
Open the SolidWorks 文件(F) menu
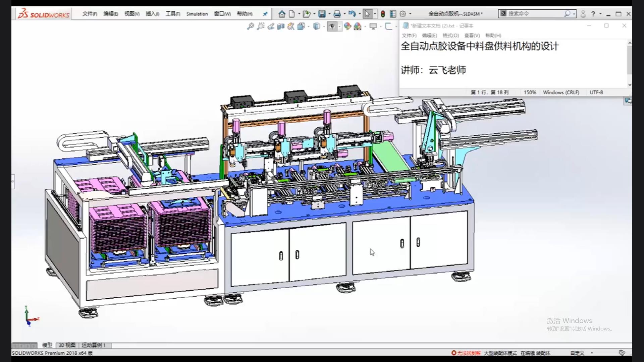pos(90,14)
